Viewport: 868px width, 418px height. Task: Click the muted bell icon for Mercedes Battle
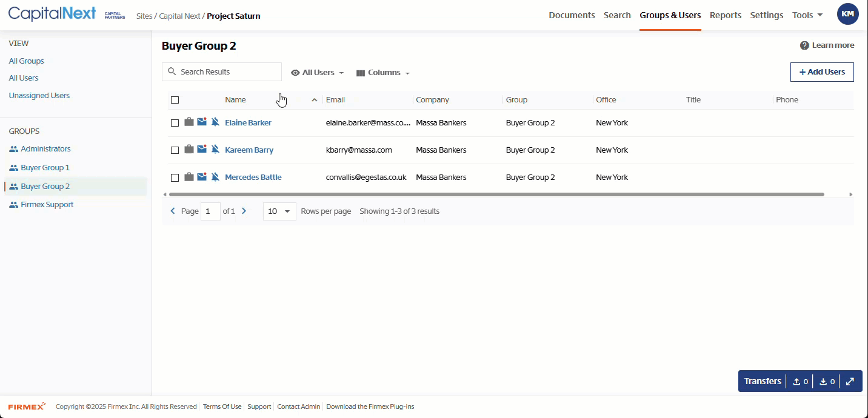(215, 177)
